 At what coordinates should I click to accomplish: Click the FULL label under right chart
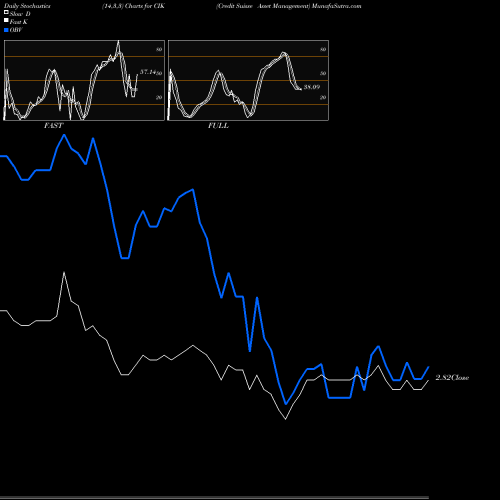click(x=218, y=126)
